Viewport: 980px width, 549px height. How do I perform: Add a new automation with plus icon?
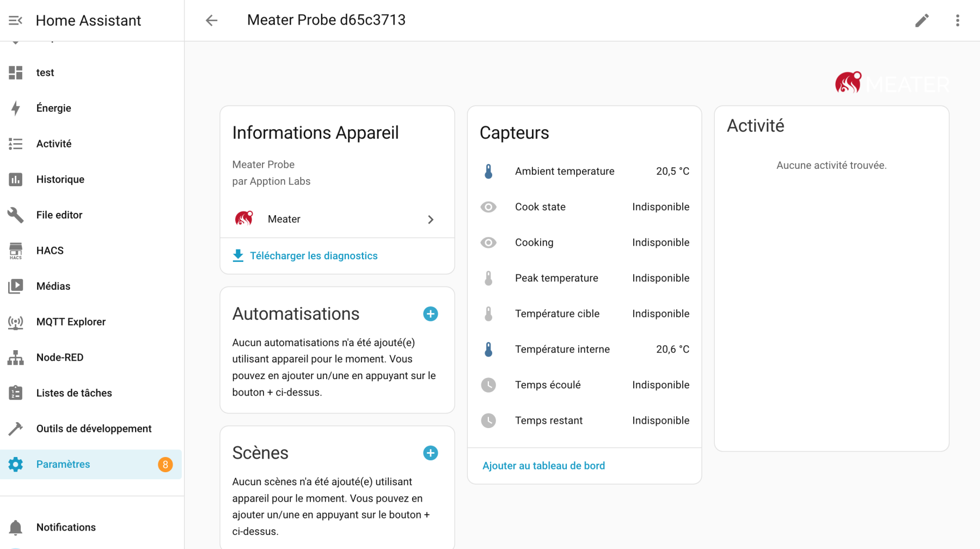point(430,314)
